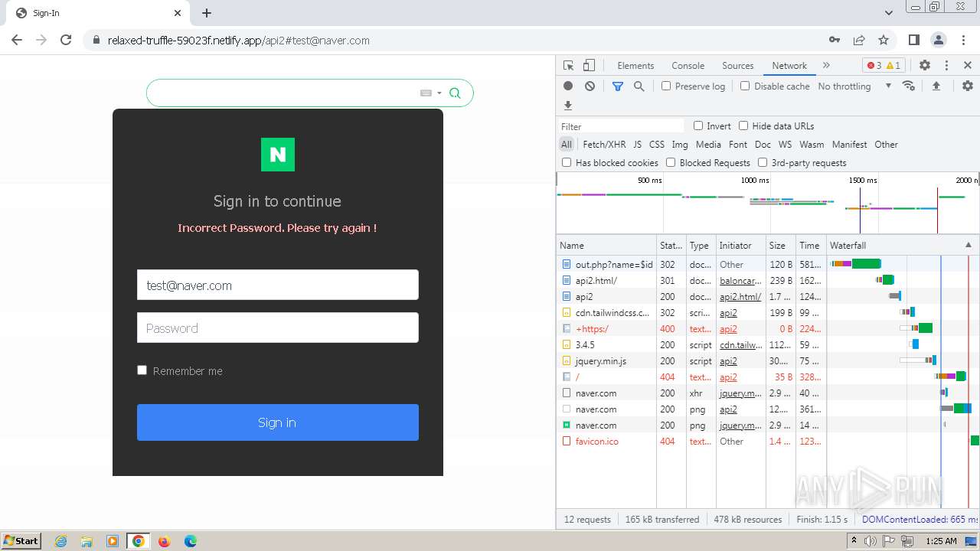Launch Firefox from the taskbar

(x=164, y=541)
